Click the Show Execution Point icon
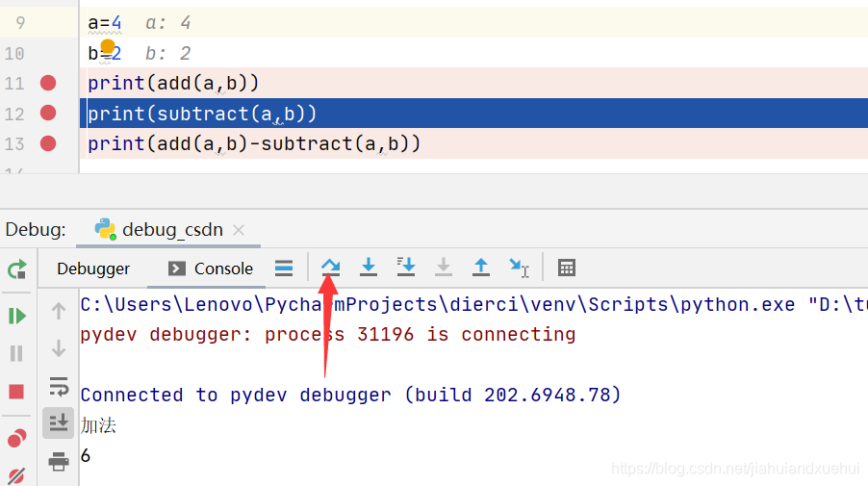 click(284, 268)
